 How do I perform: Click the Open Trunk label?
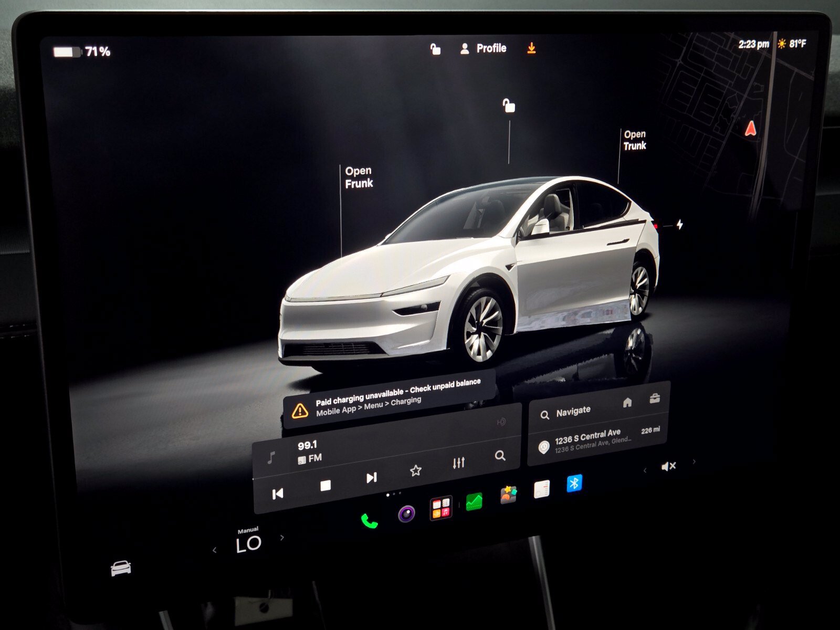pyautogui.click(x=635, y=140)
